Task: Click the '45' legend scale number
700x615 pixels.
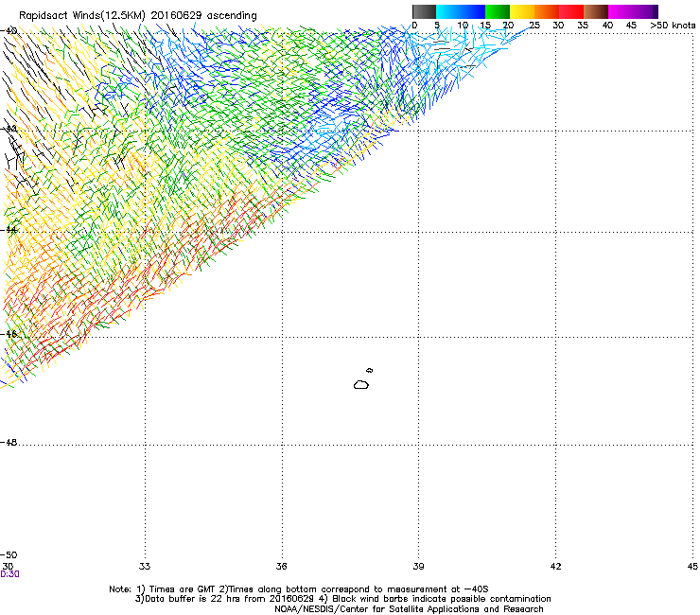Action: 631,26
